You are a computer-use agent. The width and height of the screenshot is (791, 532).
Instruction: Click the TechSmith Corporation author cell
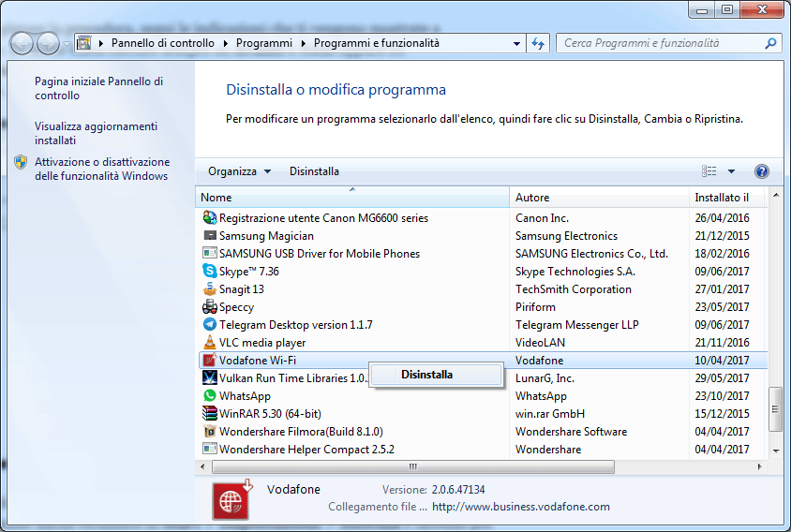pyautogui.click(x=573, y=288)
